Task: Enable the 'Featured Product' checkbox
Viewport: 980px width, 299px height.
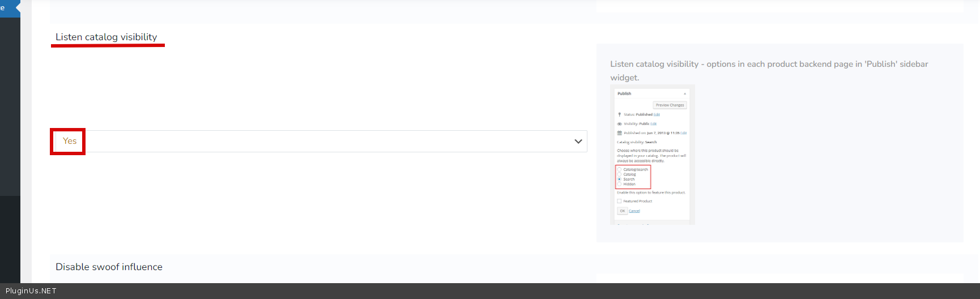Action: tap(619, 201)
